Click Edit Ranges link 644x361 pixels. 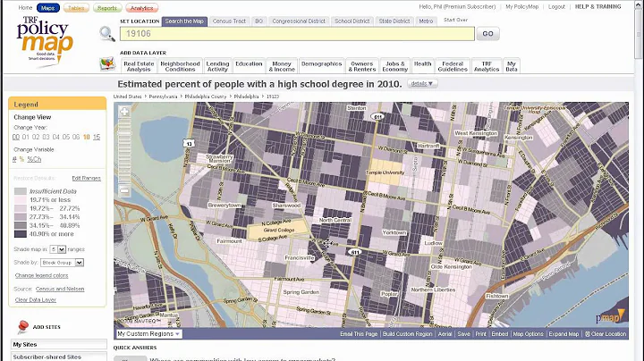pos(86,178)
